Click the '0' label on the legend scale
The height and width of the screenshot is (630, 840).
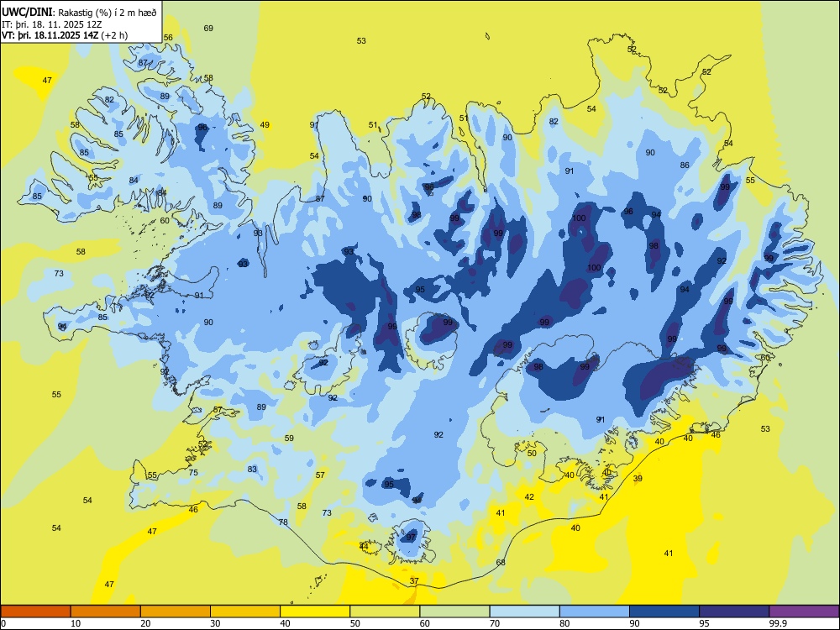[x=3, y=623]
